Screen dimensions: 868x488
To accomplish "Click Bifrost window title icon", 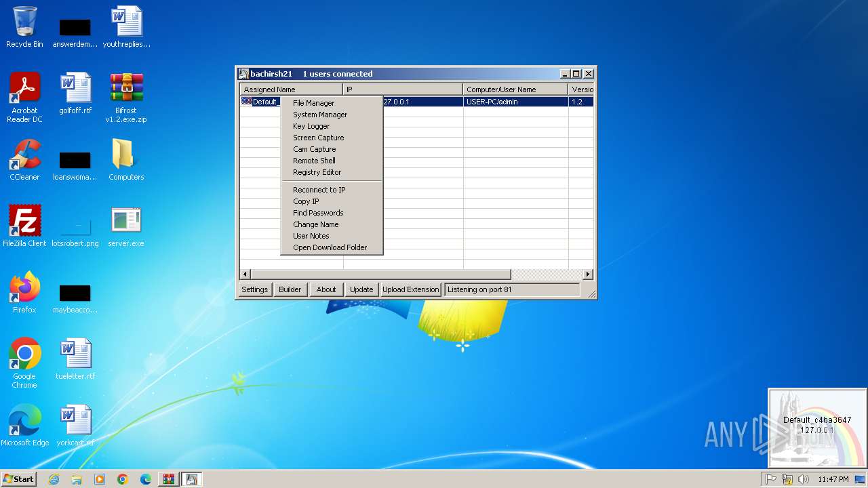I will coord(243,74).
